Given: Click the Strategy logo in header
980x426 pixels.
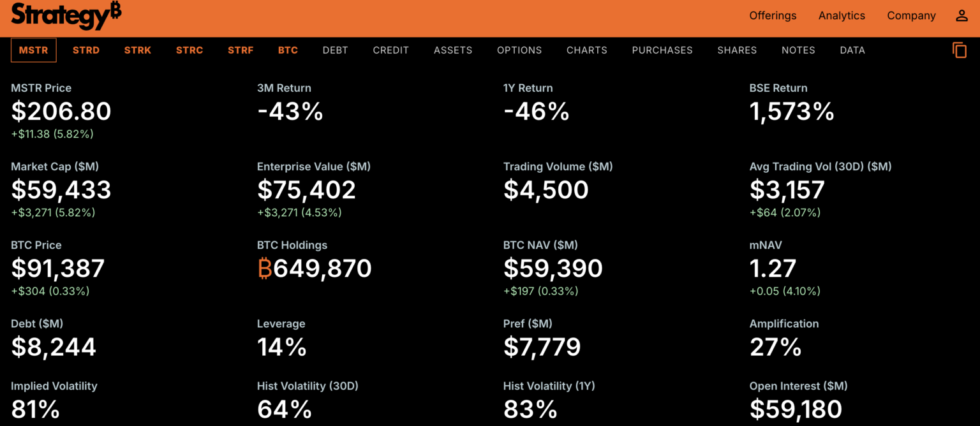Looking at the screenshot, I should coord(66,16).
